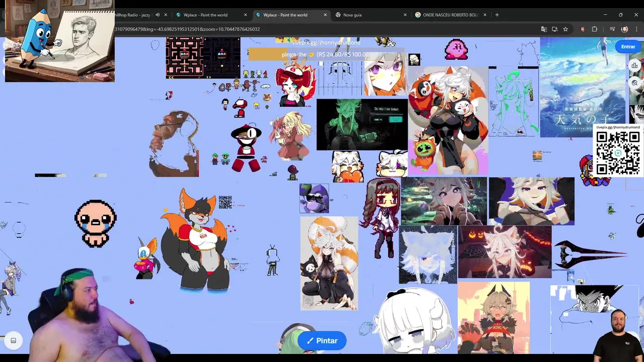
Task: Click the green outline sketch art
Action: point(514,103)
